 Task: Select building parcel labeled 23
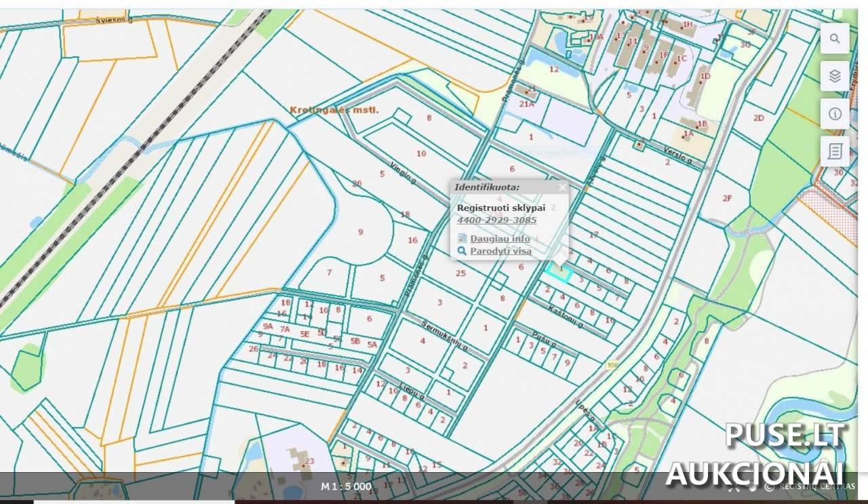pyautogui.click(x=309, y=461)
